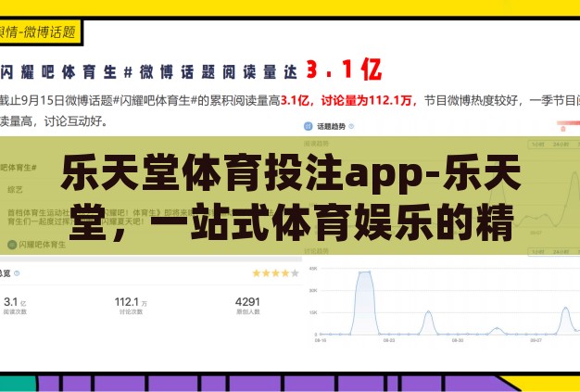
Task: Click the grey fifth rating star
Action: (295, 273)
